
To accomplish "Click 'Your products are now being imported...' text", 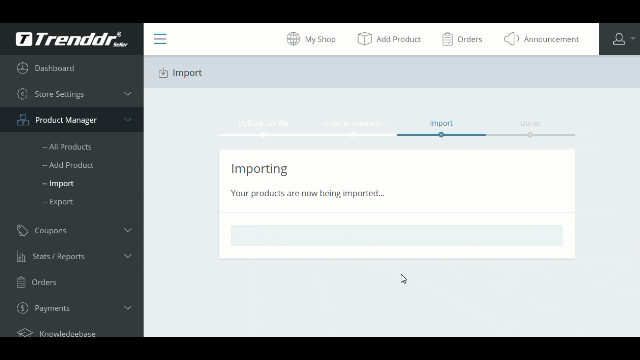I will tap(307, 193).
